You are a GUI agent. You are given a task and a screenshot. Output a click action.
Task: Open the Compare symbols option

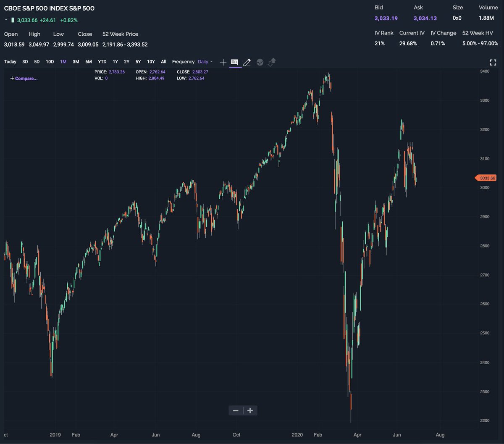pos(24,78)
